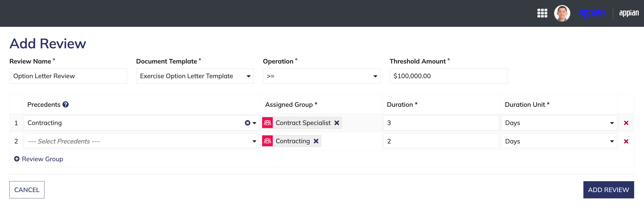644x208 pixels.
Task: Clear the Contracting precedent selection in row 1
Action: [247, 123]
